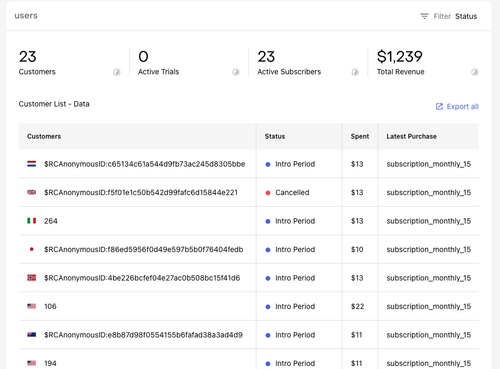
Task: Open the Status filter option
Action: pyautogui.click(x=466, y=16)
